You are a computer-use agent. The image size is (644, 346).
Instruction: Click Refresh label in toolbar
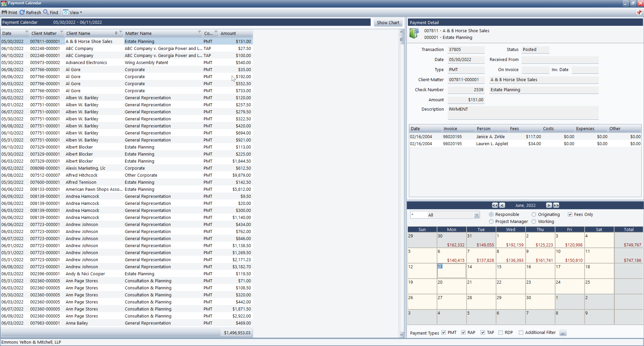pos(34,13)
